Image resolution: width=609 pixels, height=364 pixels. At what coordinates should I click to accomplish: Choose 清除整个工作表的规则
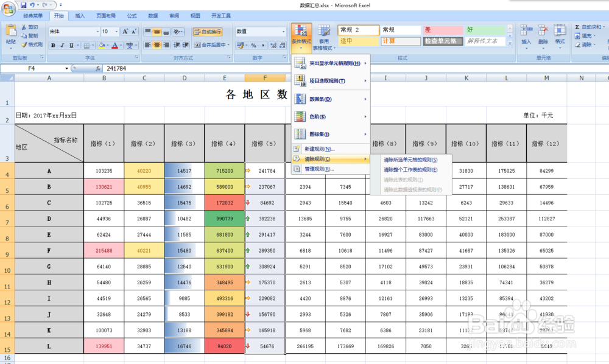410,170
